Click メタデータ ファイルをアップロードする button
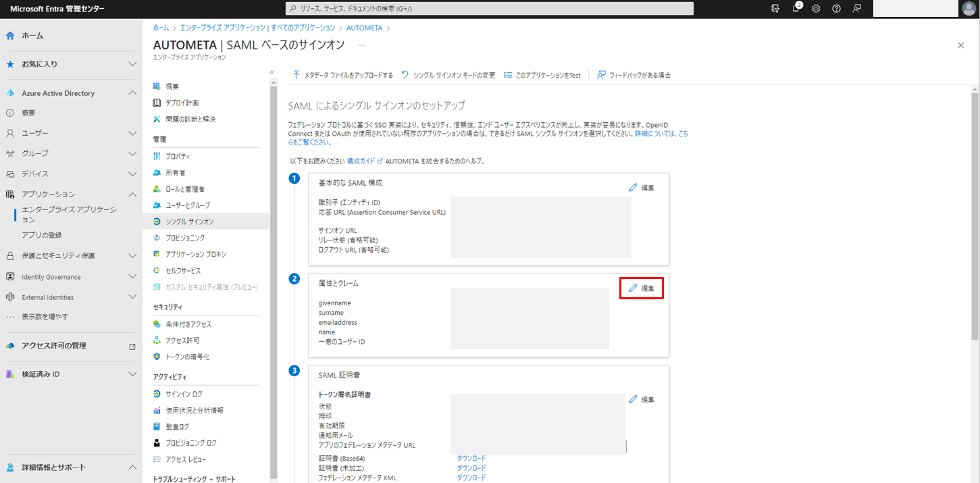 click(x=342, y=75)
